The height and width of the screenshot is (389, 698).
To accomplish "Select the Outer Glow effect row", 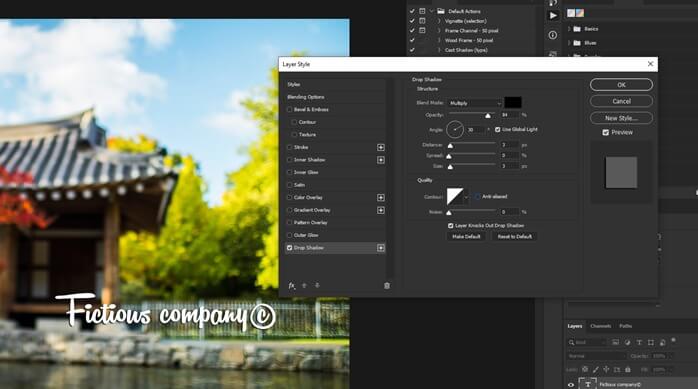I will 335,235.
